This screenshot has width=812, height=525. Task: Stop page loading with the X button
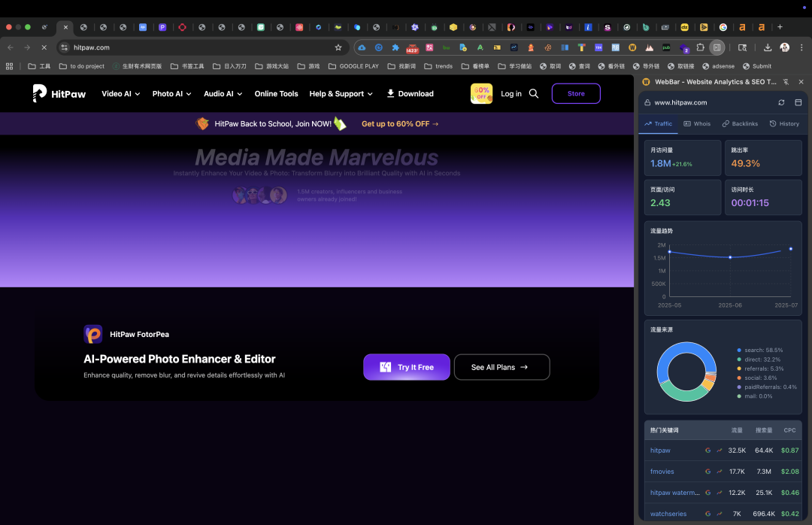tap(44, 47)
